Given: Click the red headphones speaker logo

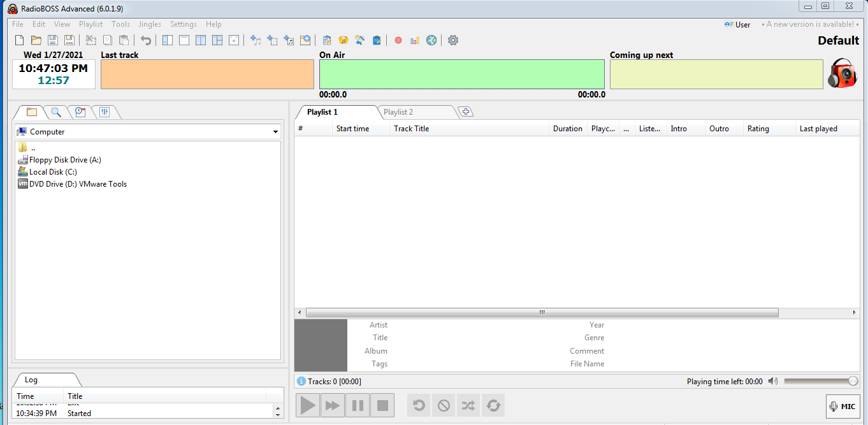Looking at the screenshot, I should point(843,73).
